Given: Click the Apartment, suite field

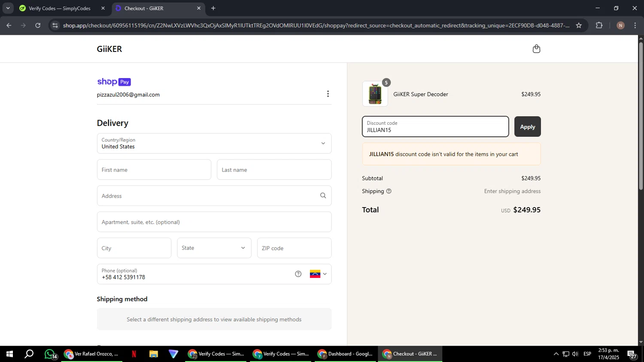Looking at the screenshot, I should (214, 222).
